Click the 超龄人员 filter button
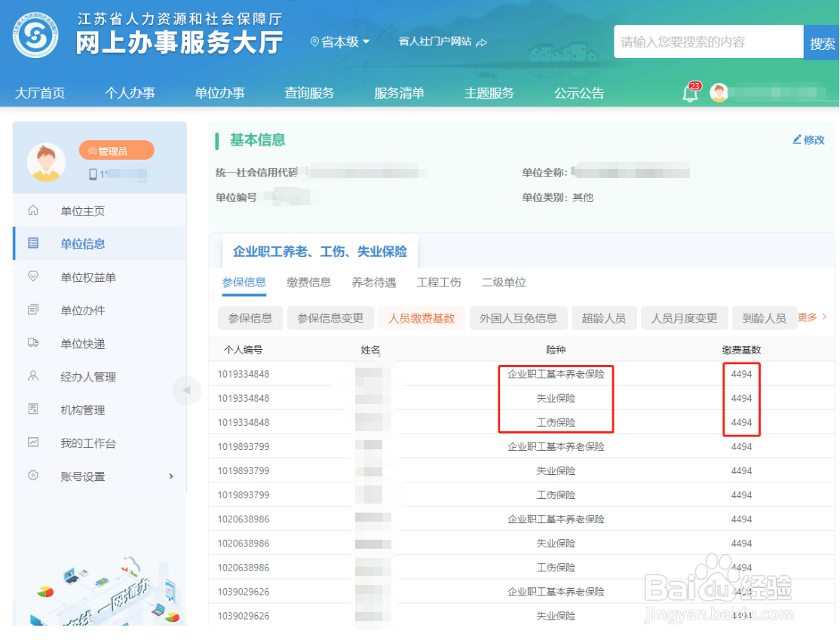 click(x=604, y=318)
